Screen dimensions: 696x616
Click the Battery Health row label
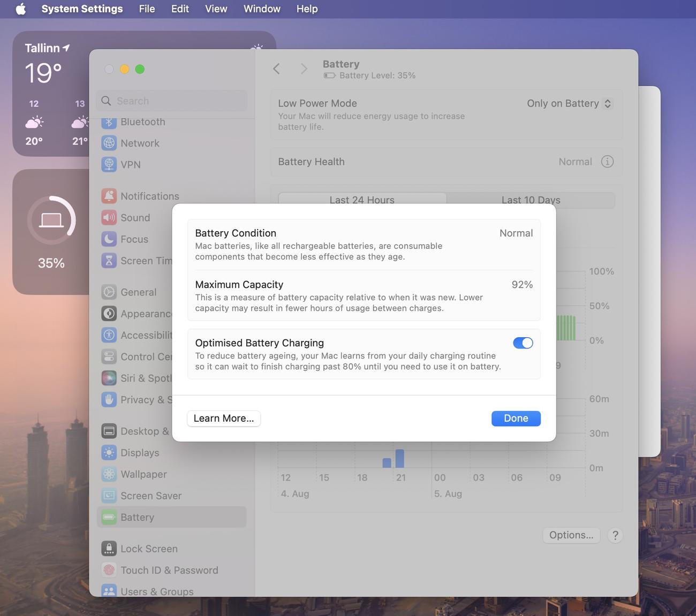pyautogui.click(x=311, y=162)
